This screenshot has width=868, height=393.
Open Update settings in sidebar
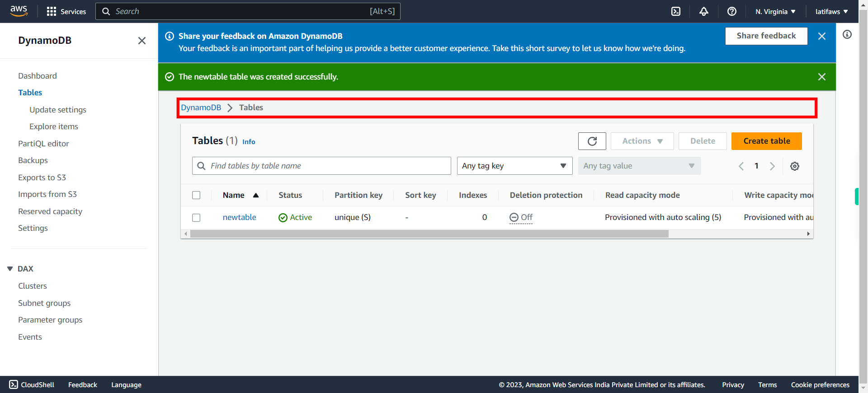tap(58, 110)
